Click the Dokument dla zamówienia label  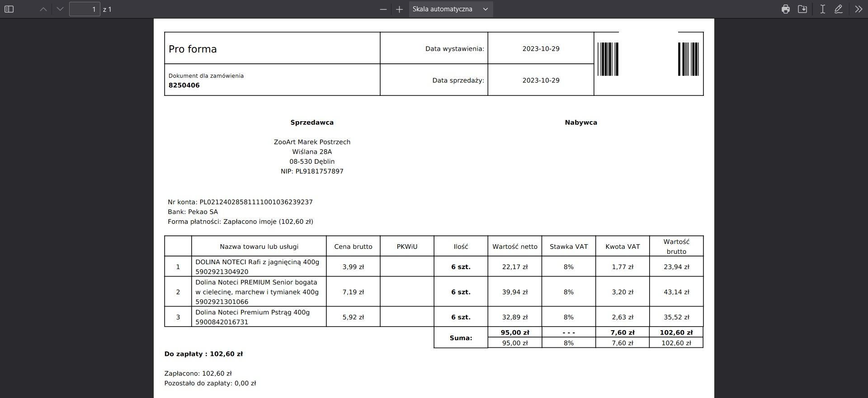(206, 76)
